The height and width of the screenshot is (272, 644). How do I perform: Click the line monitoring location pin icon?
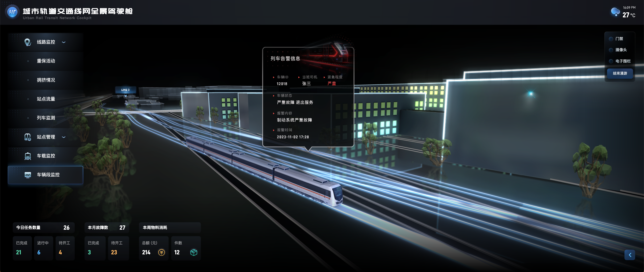pyautogui.click(x=28, y=42)
